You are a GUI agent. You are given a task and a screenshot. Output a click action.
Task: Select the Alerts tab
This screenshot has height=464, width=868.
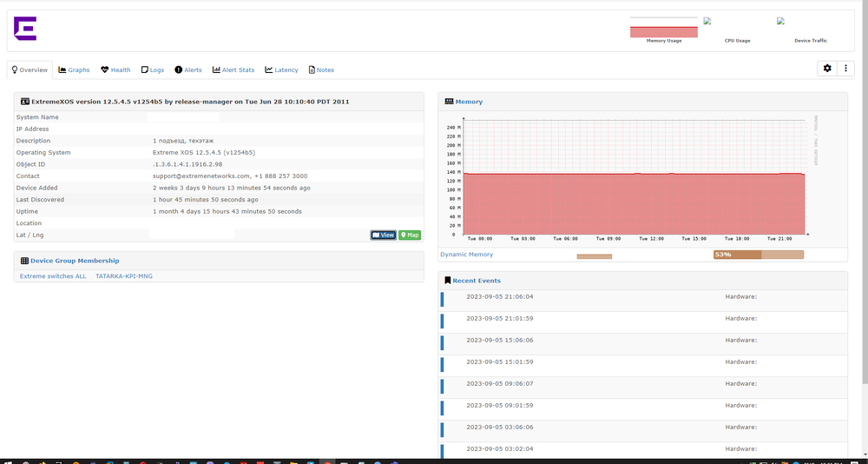pyautogui.click(x=188, y=70)
